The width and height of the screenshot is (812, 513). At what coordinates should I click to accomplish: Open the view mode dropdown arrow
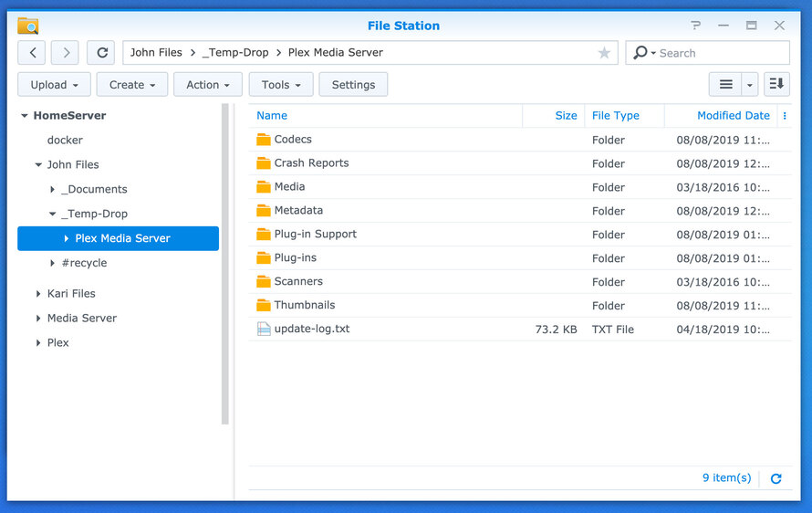pos(749,85)
